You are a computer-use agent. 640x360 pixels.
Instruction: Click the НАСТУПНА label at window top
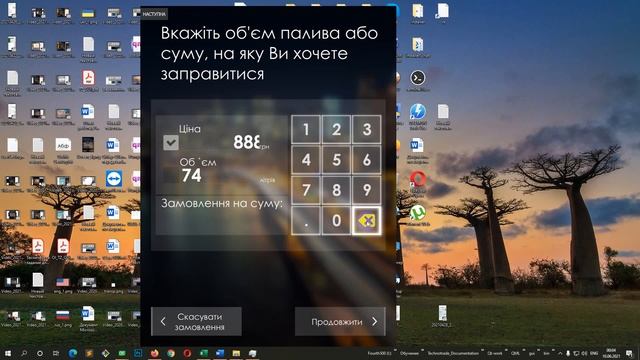pyautogui.click(x=154, y=14)
